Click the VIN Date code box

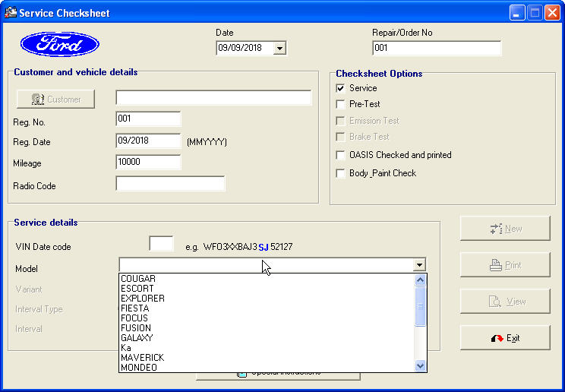(x=161, y=243)
